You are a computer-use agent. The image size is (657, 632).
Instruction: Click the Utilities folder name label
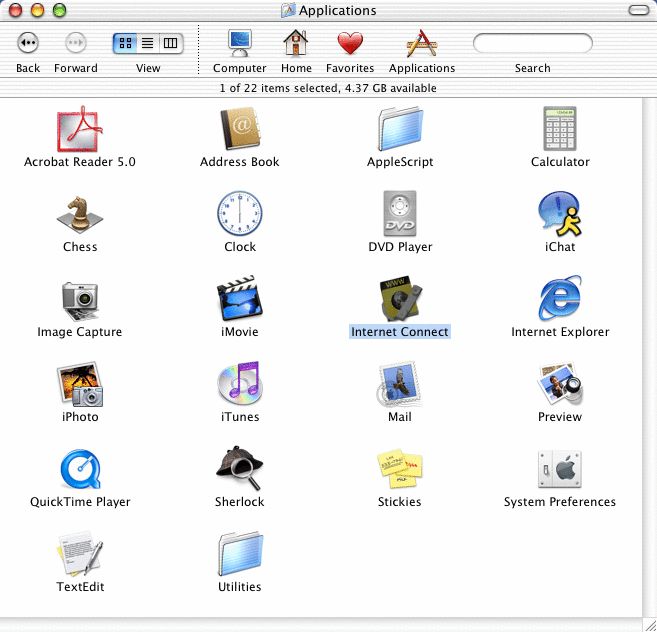(x=240, y=587)
